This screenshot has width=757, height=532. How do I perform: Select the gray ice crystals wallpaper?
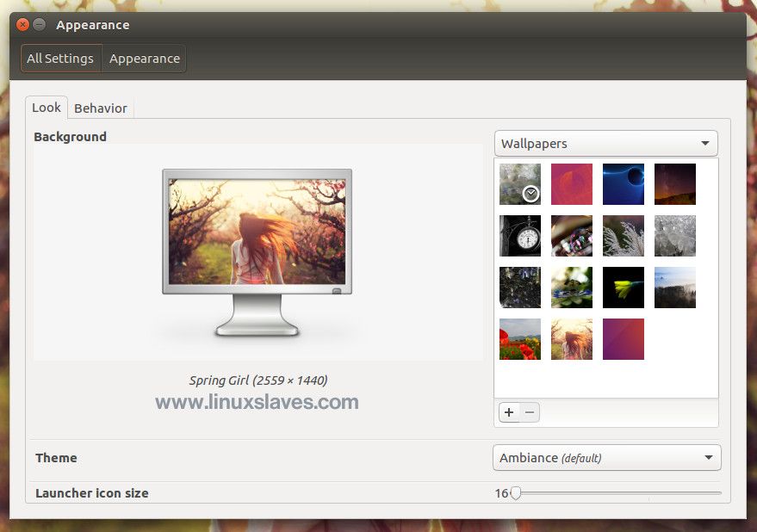point(675,236)
